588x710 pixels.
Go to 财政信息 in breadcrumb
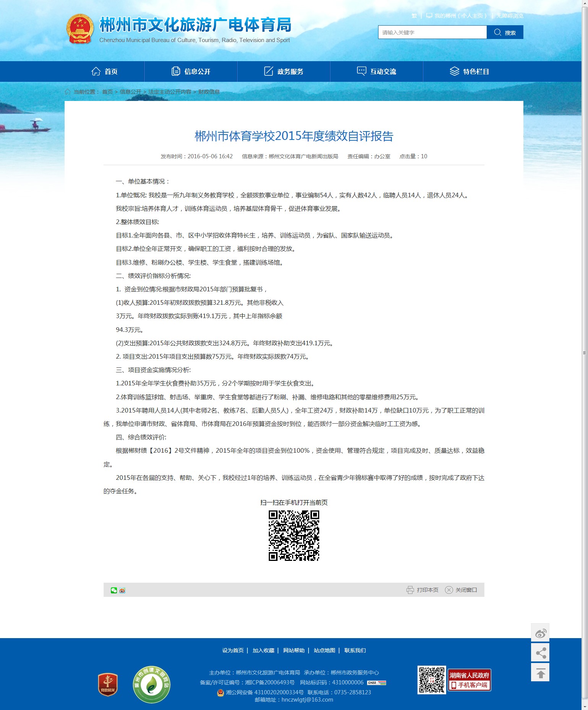209,92
